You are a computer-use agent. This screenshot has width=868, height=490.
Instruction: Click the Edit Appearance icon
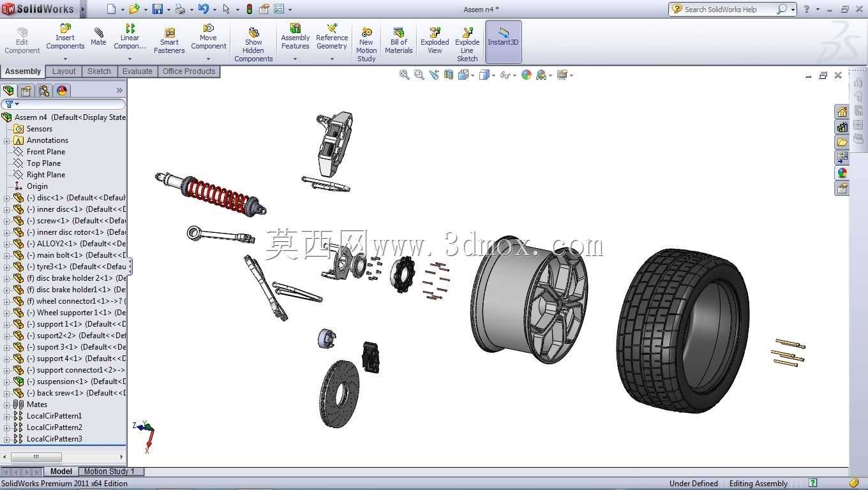click(x=527, y=75)
